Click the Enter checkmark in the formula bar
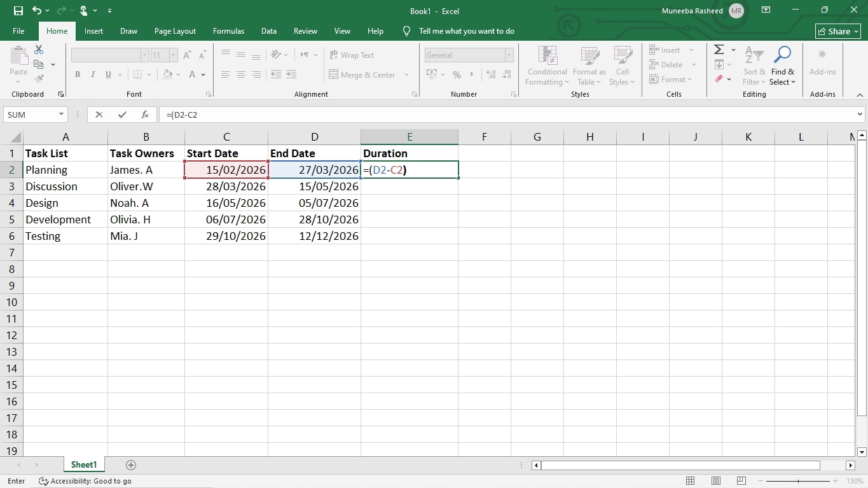Viewport: 868px width, 488px height. coord(122,115)
